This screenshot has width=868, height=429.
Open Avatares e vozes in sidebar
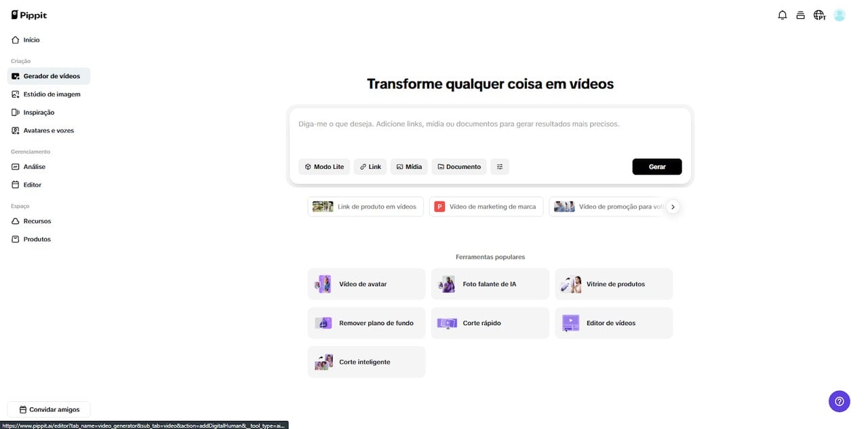tap(48, 130)
